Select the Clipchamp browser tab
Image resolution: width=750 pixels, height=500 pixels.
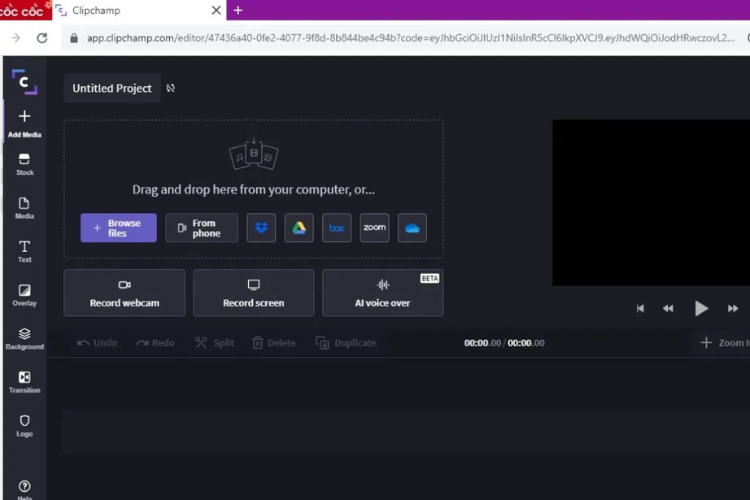(139, 10)
